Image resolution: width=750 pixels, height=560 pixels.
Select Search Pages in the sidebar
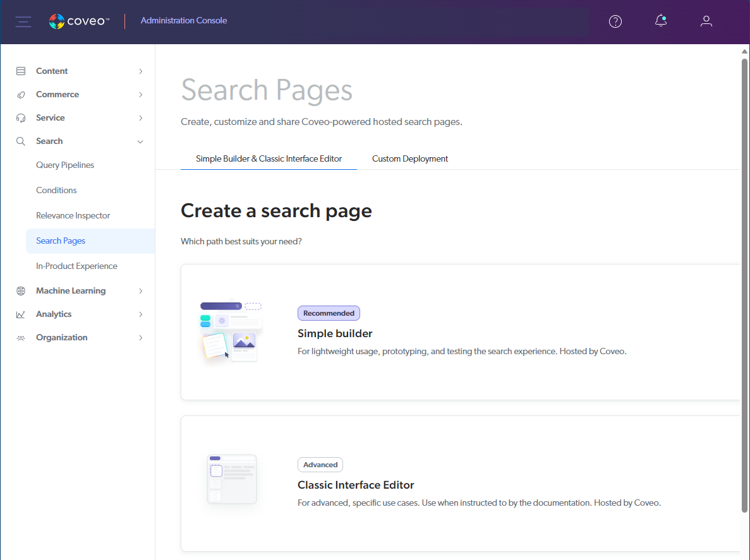coord(90,241)
